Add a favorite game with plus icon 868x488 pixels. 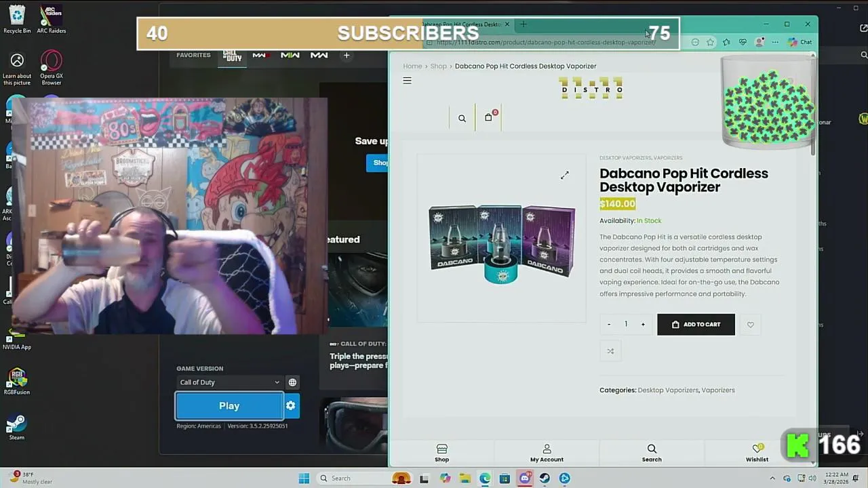click(347, 55)
